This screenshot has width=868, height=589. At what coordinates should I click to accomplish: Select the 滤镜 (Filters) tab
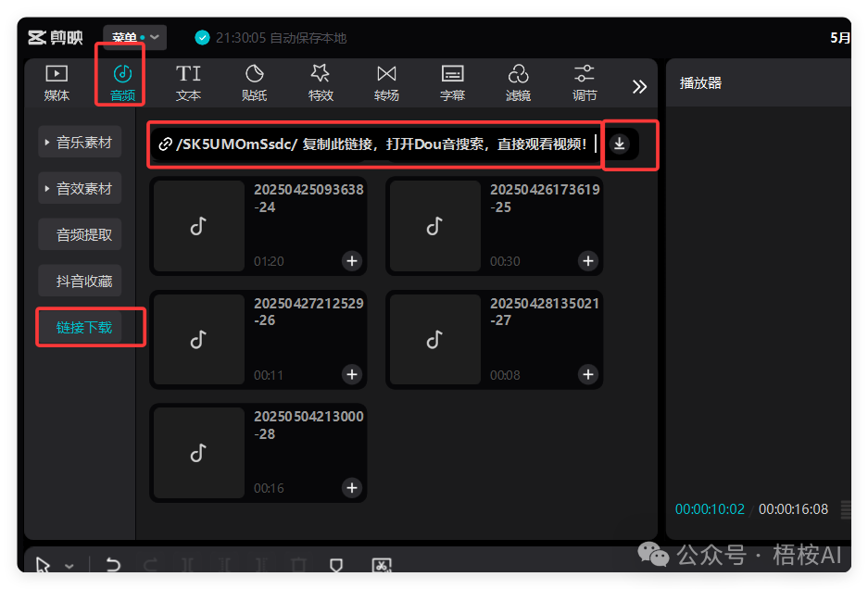[518, 83]
